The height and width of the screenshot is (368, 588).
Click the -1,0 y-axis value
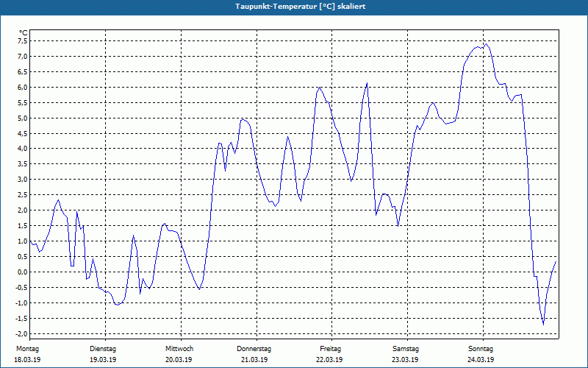21,302
